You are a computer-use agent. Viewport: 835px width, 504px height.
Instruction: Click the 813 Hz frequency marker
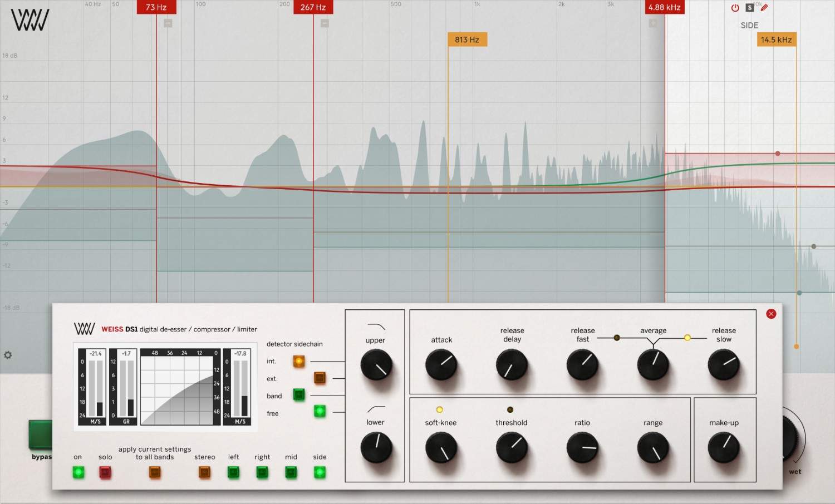point(467,39)
